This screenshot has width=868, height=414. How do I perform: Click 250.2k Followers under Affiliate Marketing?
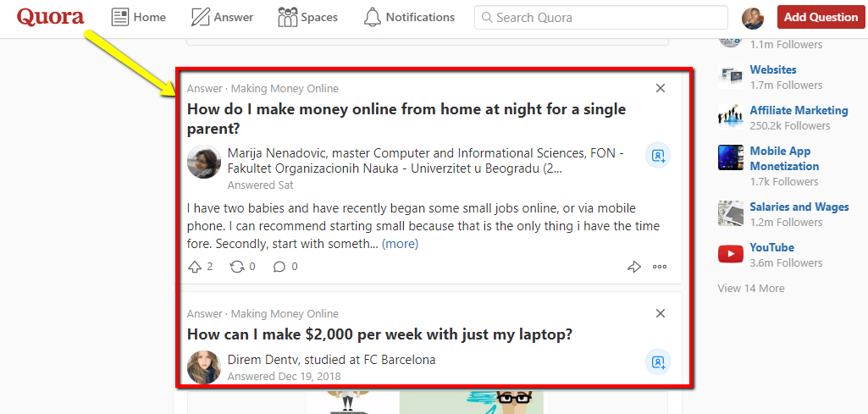tap(790, 125)
